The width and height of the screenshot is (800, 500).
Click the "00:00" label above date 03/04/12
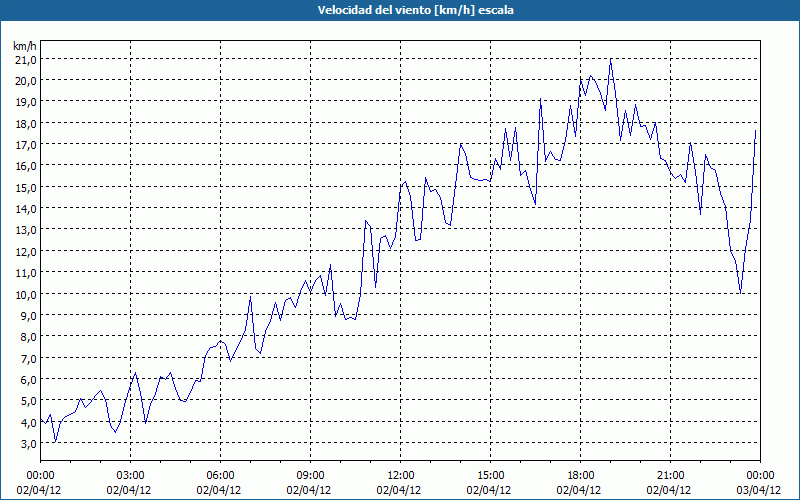760,476
